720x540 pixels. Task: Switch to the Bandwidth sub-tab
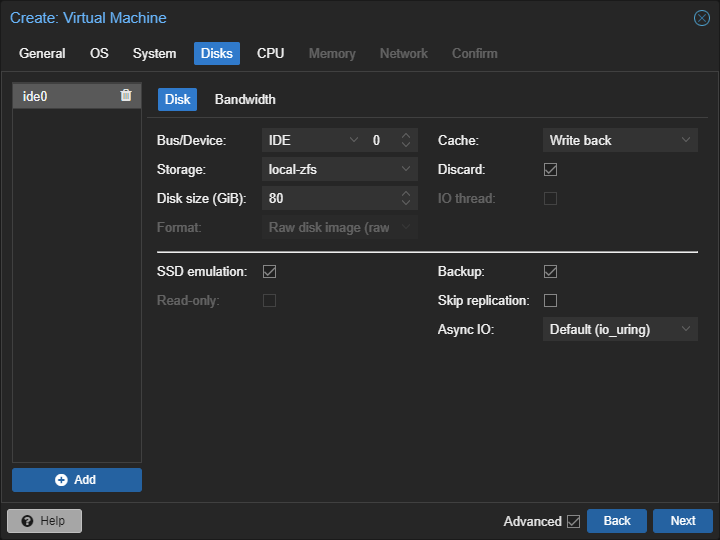point(245,99)
